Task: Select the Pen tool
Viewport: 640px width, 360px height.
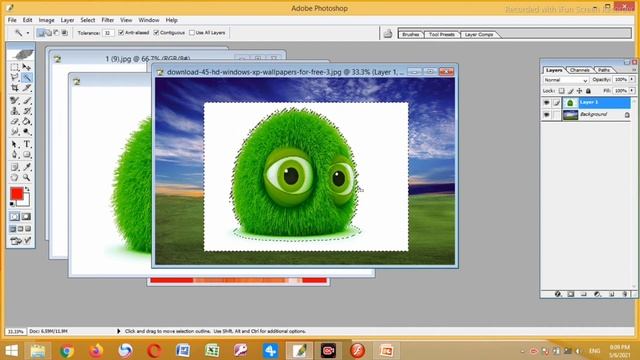Action: [15, 155]
